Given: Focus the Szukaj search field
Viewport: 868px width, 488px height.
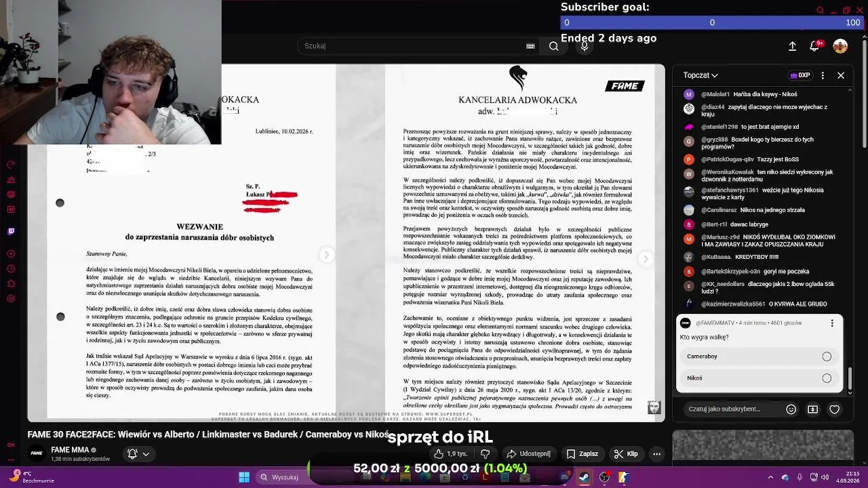Looking at the screenshot, I should tap(420, 46).
